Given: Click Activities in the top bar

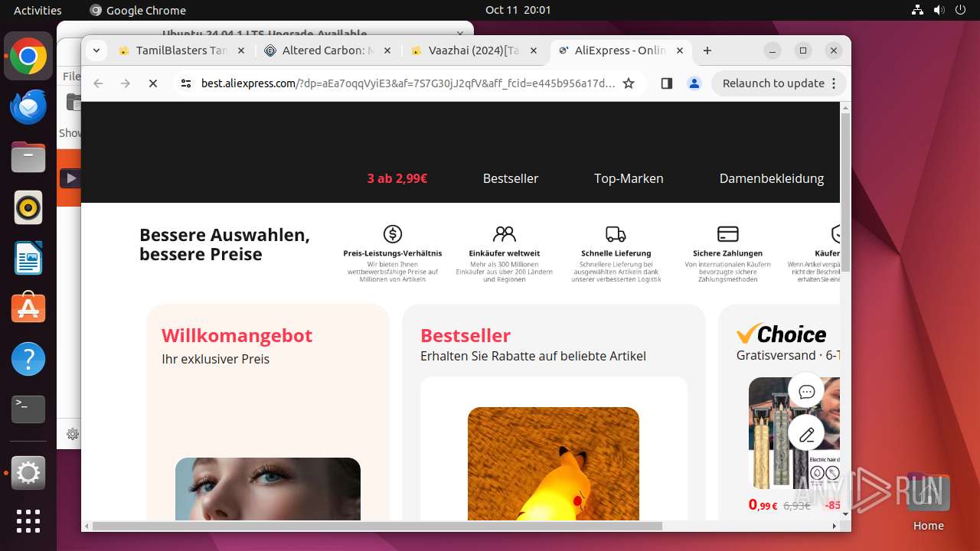Looking at the screenshot, I should coord(38,10).
